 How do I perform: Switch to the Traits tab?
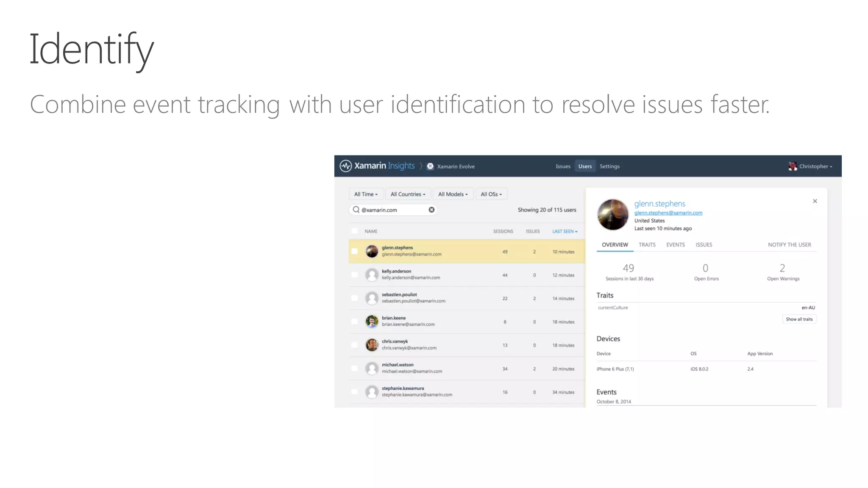pyautogui.click(x=647, y=245)
